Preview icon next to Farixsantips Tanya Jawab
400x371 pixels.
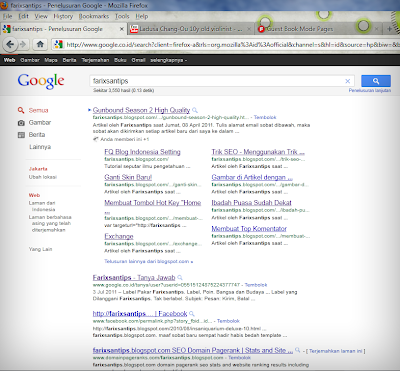tap(180, 277)
